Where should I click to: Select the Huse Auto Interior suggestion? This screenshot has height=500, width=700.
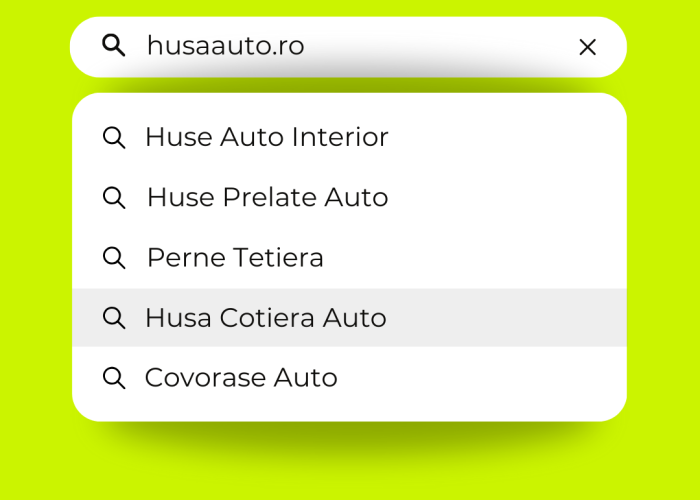point(266,138)
